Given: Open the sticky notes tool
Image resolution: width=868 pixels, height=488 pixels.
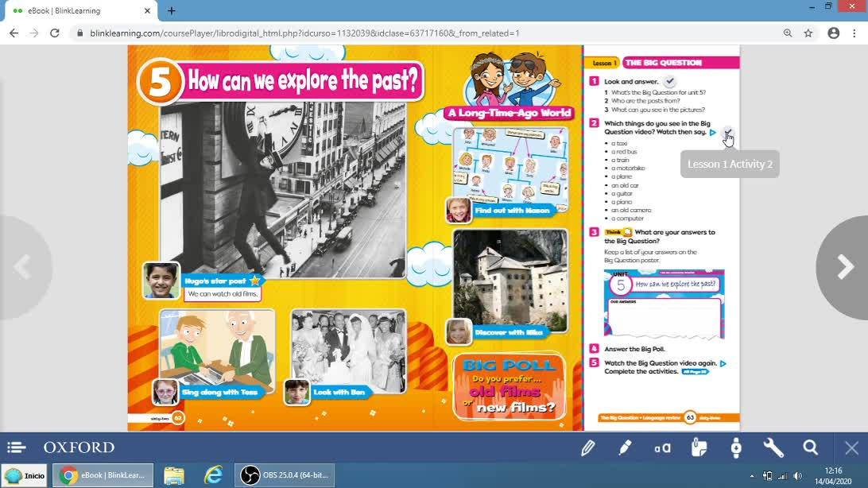Looking at the screenshot, I should 699,447.
